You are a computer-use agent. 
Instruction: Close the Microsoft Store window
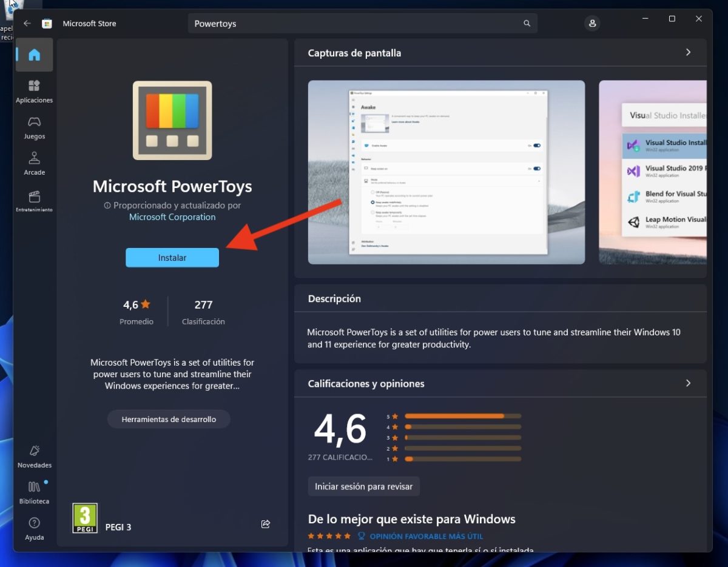click(699, 19)
